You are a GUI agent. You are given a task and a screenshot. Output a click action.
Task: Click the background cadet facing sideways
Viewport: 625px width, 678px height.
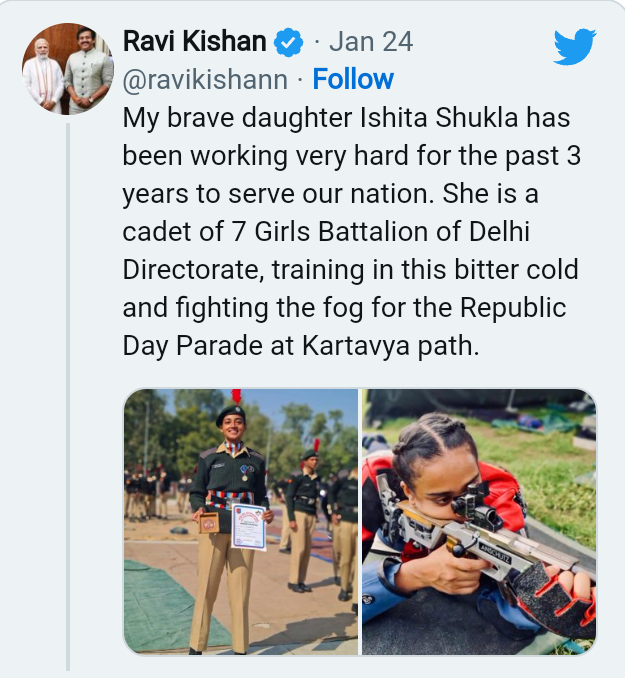pyautogui.click(x=304, y=516)
